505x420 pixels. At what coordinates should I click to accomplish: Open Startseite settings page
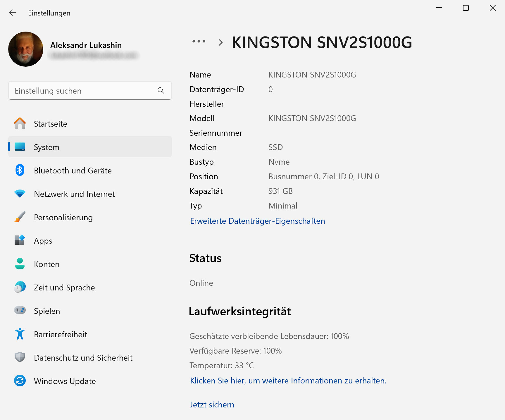pos(90,123)
